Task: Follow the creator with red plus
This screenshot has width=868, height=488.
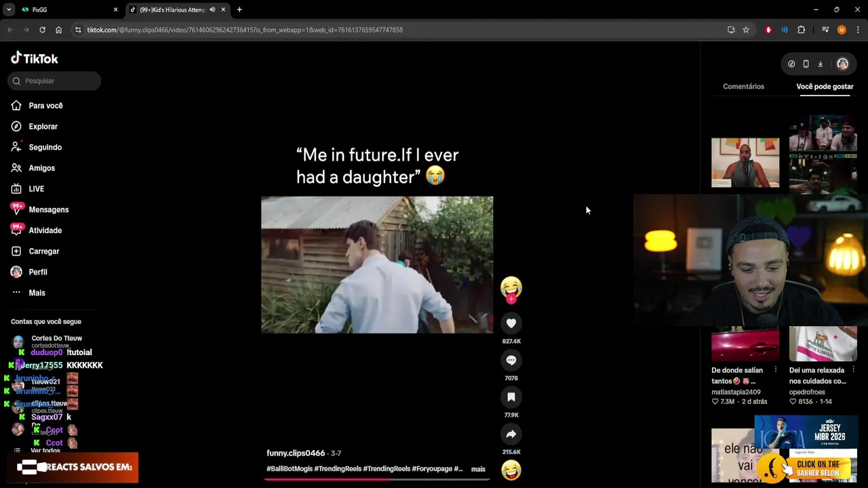Action: coord(511,300)
